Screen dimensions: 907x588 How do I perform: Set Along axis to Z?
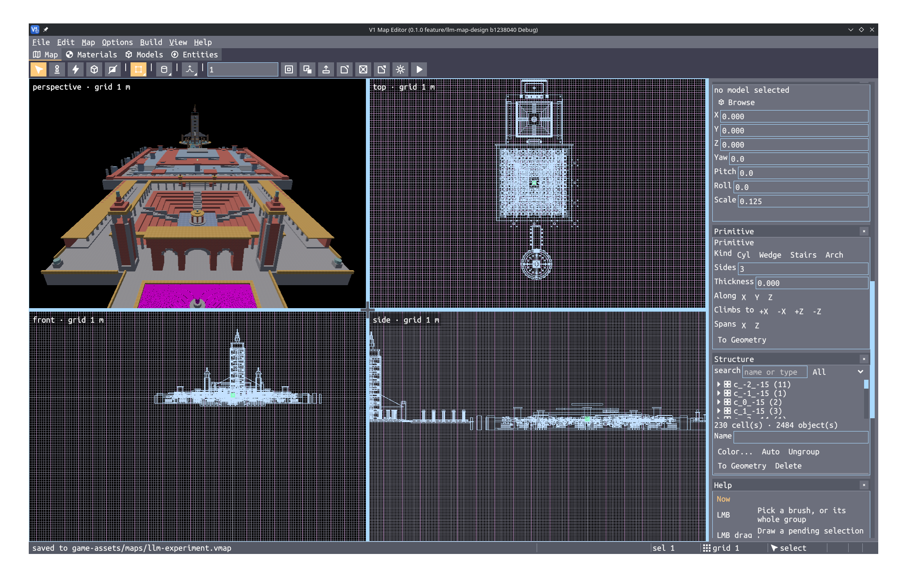770,298
